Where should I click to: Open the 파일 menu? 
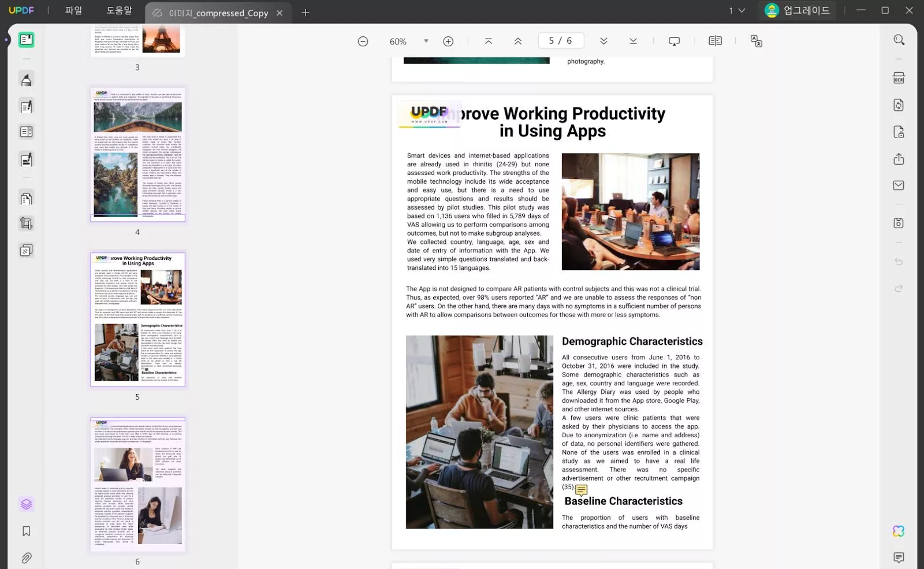point(74,11)
